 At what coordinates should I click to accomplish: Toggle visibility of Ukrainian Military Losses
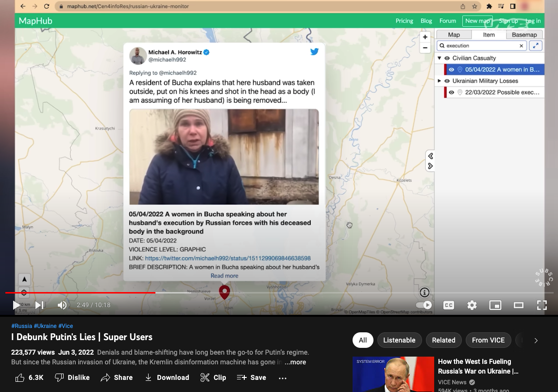tap(447, 81)
